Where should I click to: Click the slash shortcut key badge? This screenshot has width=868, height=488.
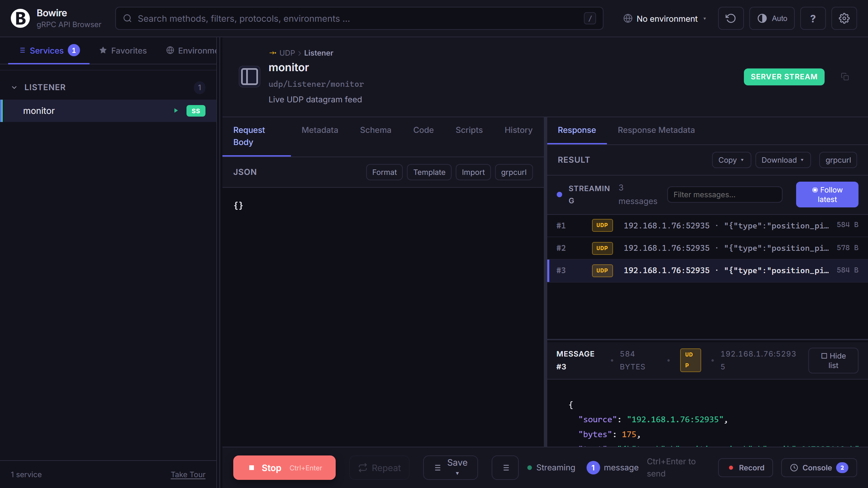pyautogui.click(x=590, y=18)
